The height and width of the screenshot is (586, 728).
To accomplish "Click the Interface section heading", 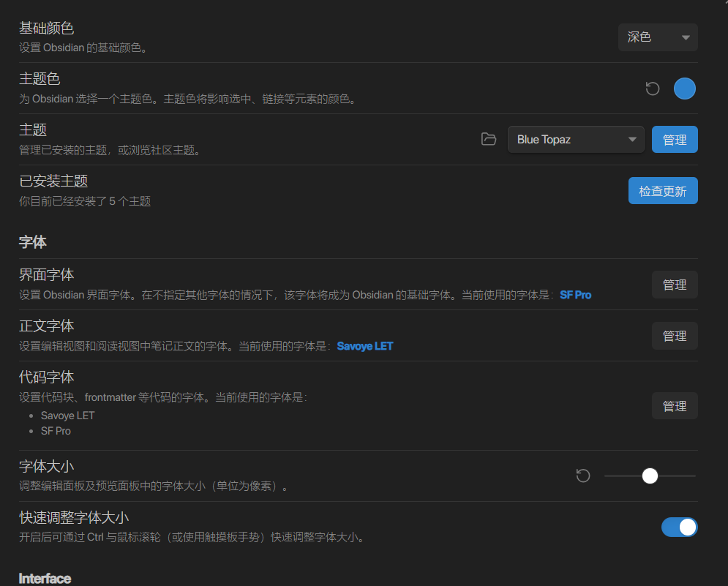I will [45, 578].
